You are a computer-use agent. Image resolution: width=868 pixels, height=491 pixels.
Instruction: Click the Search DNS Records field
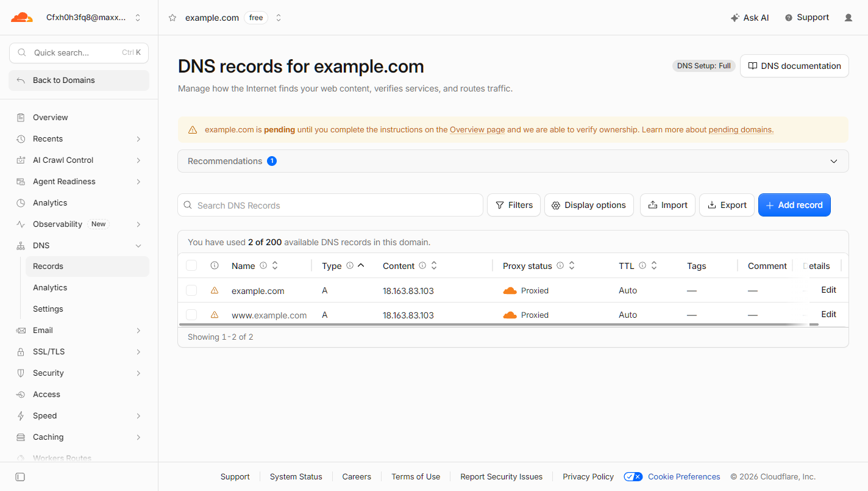click(330, 205)
